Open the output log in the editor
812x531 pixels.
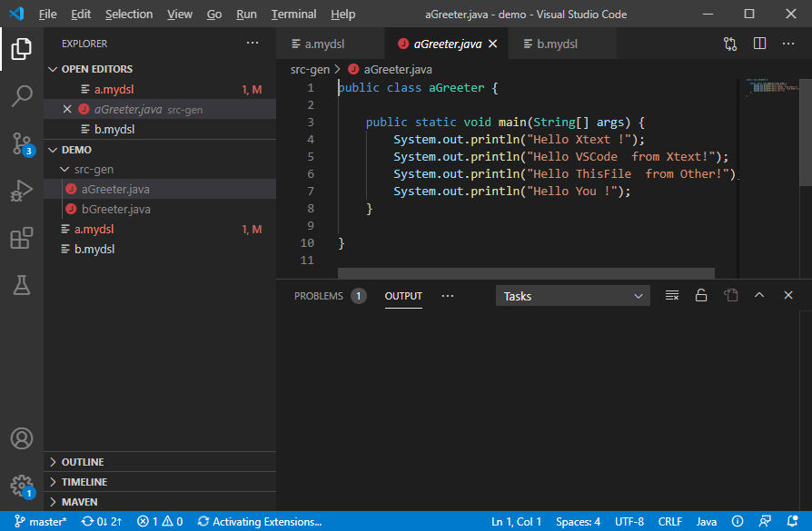click(x=730, y=296)
